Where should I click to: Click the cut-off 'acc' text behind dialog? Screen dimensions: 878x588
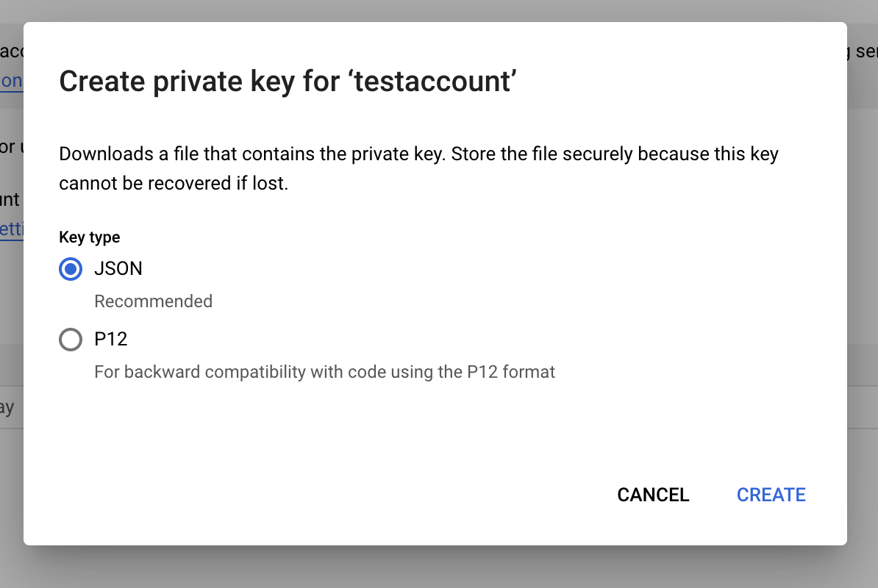click(x=12, y=51)
